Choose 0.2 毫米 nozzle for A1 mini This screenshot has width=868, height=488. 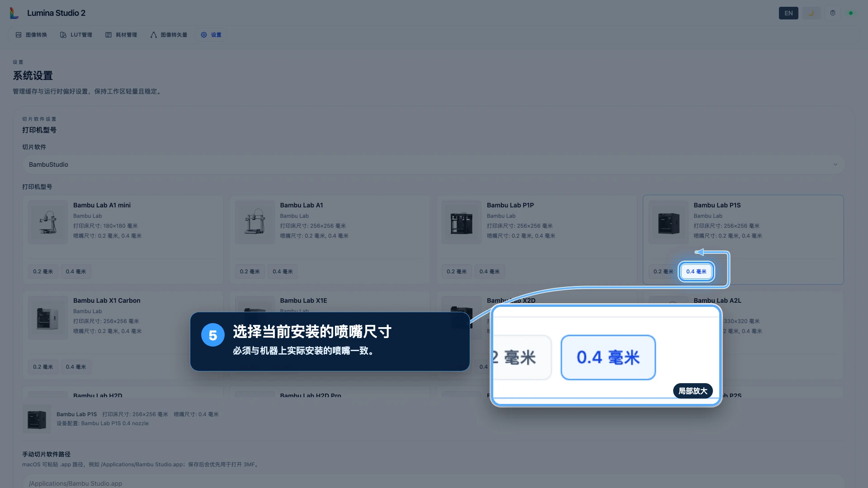(43, 272)
